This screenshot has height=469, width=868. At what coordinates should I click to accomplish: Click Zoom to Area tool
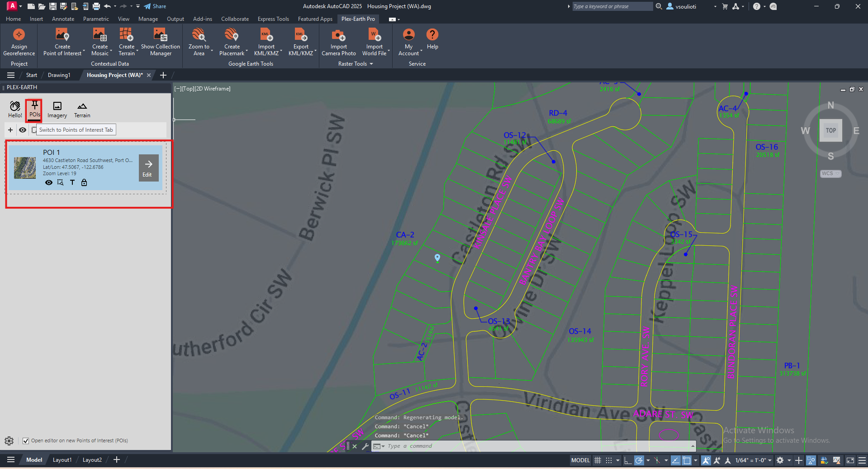tap(199, 42)
